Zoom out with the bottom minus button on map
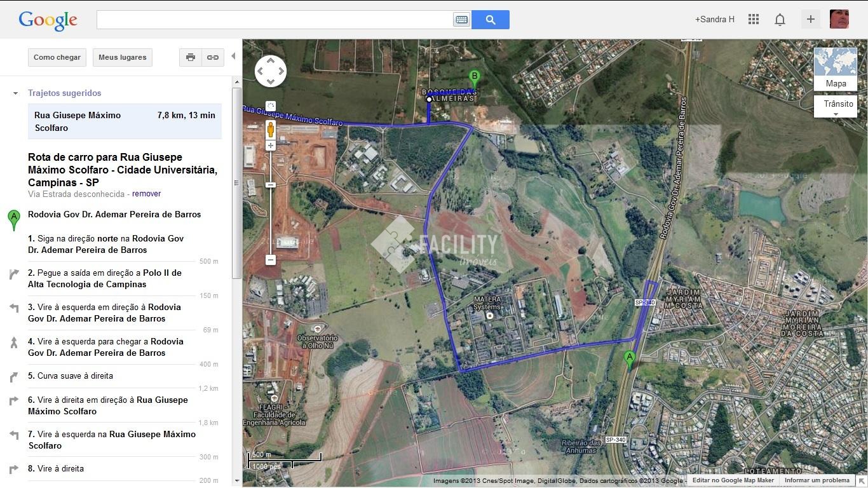 point(271,260)
